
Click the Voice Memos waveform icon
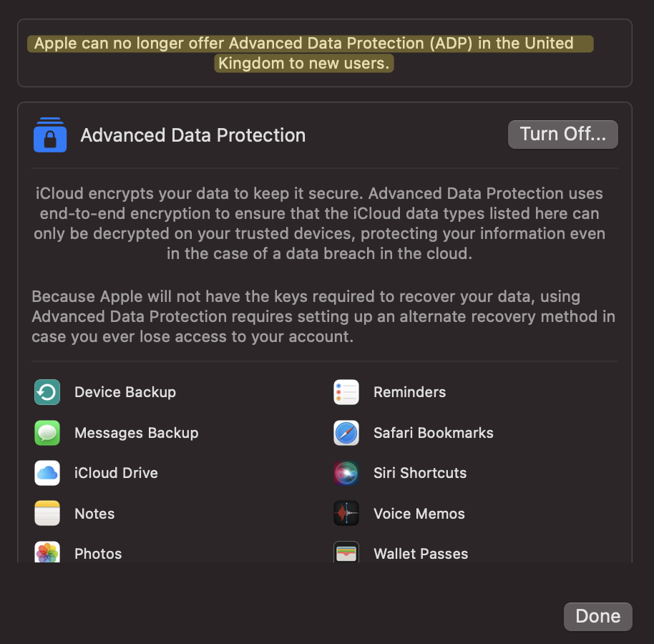pos(346,513)
